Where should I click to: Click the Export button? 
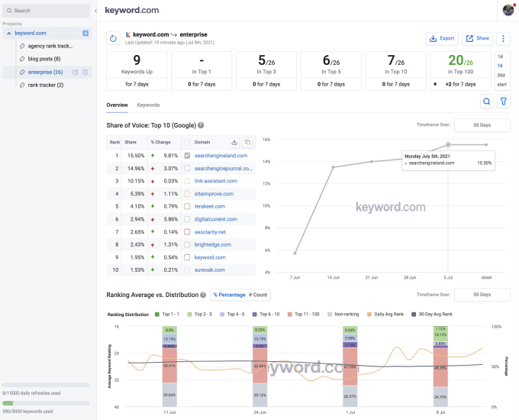click(x=442, y=38)
